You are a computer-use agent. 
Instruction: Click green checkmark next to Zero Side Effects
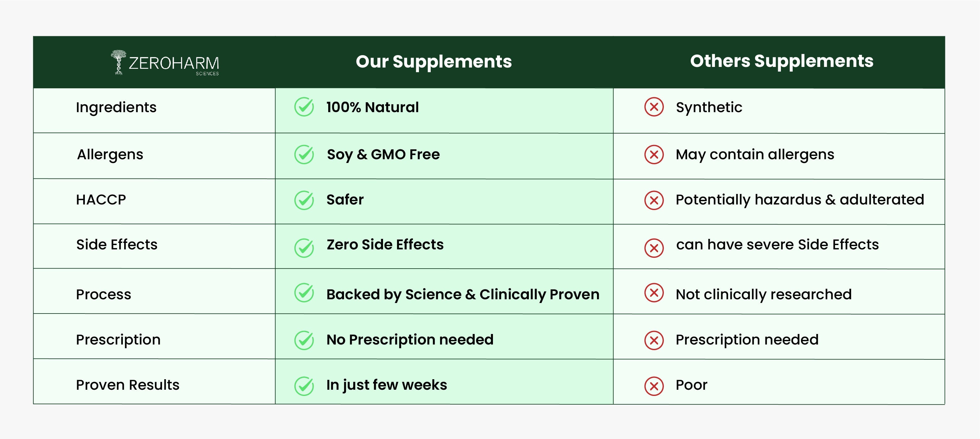304,248
